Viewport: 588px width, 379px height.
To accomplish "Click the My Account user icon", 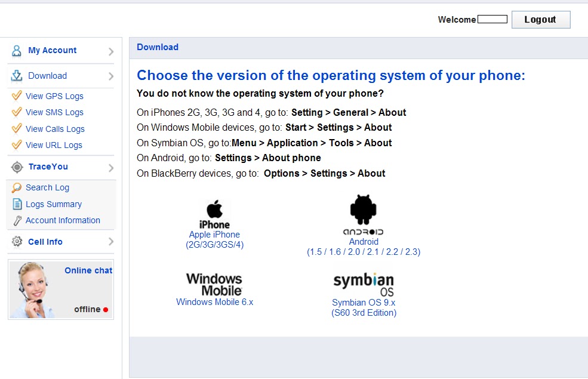I will coord(17,51).
